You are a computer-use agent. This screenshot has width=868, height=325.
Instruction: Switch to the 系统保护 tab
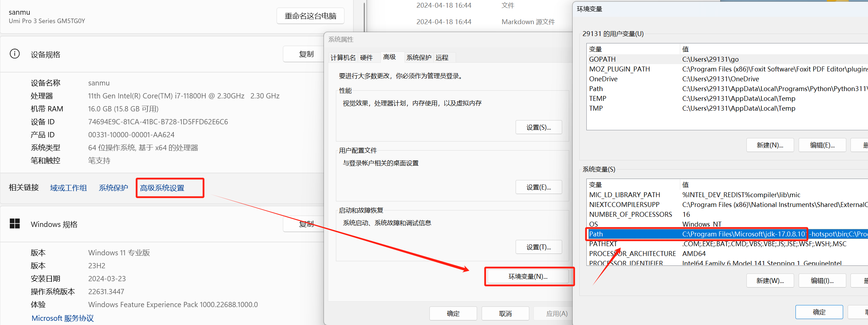(419, 57)
